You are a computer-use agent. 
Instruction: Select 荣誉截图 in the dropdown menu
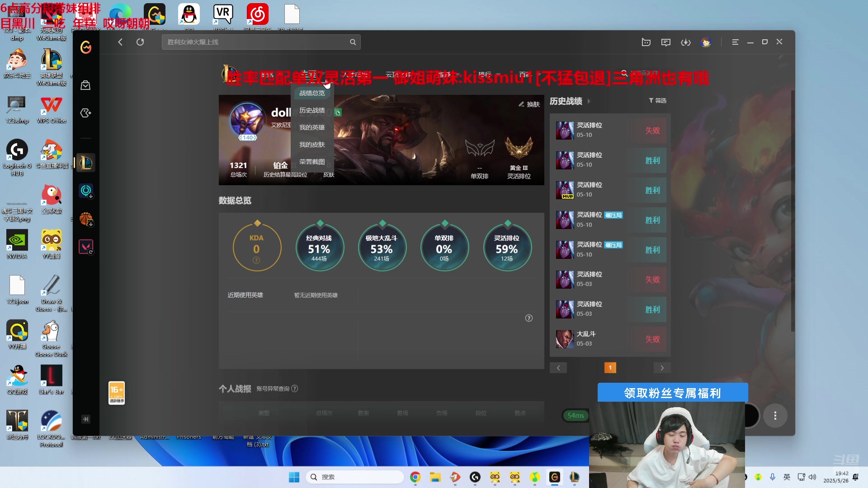click(312, 162)
